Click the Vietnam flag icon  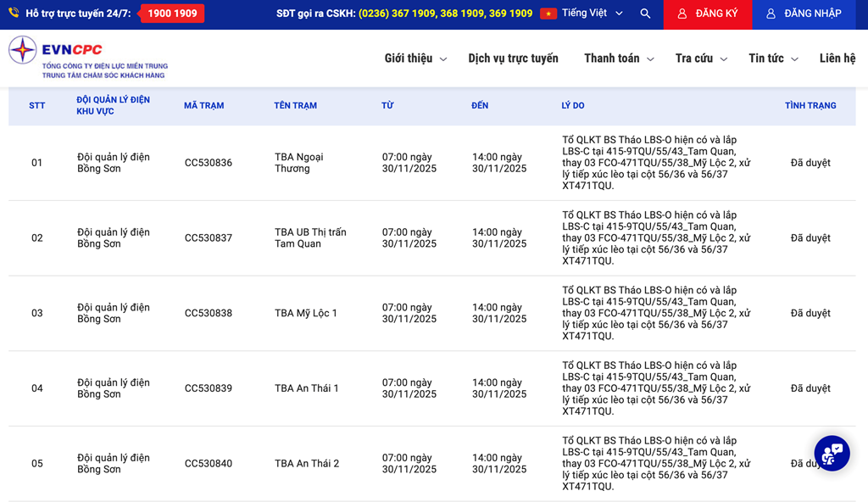click(548, 14)
